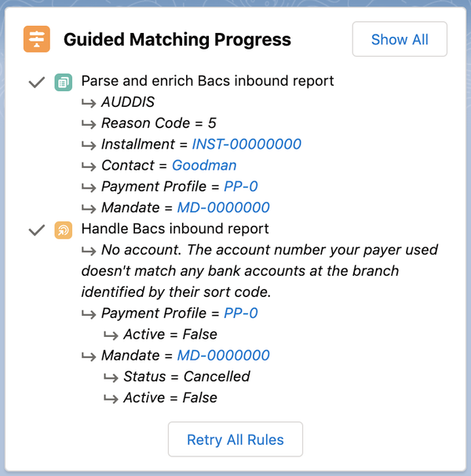
Task: Click the teal Parse and enrich rule icon
Action: coord(63,82)
